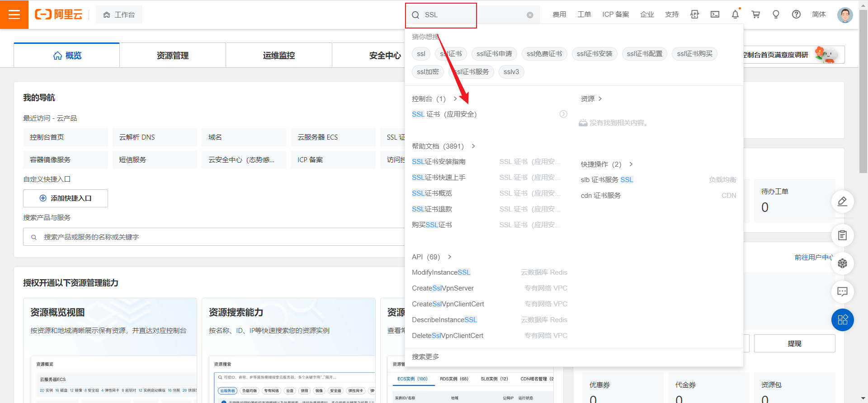Image resolution: width=868 pixels, height=403 pixels.
Task: Click the API tool icon in the header
Action: point(694,14)
